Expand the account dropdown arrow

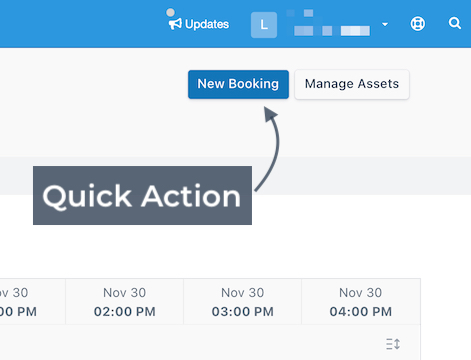click(385, 24)
